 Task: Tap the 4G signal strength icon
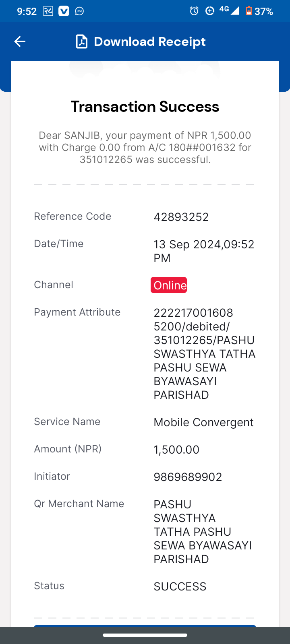pyautogui.click(x=230, y=10)
